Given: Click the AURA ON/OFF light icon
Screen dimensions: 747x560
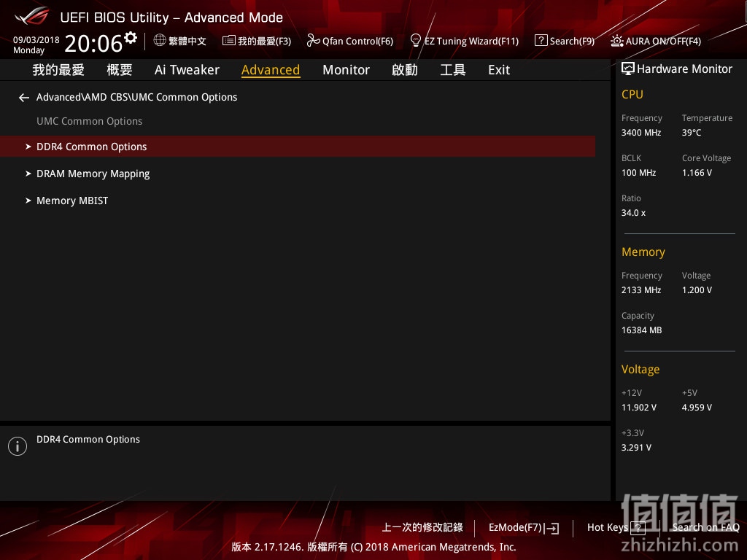Looking at the screenshot, I should coord(617,41).
